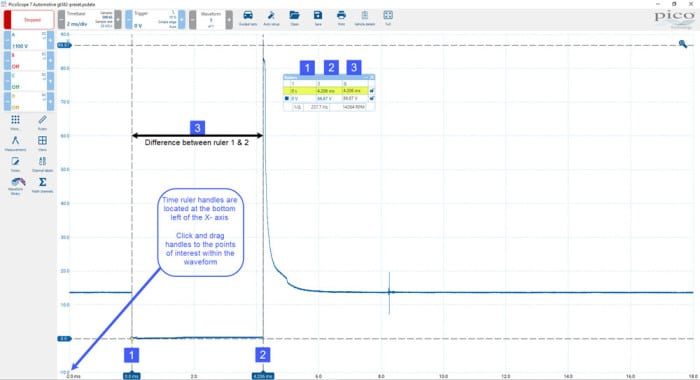The height and width of the screenshot is (380, 700).
Task: Open the Trigger settings panel
Action: point(155,20)
